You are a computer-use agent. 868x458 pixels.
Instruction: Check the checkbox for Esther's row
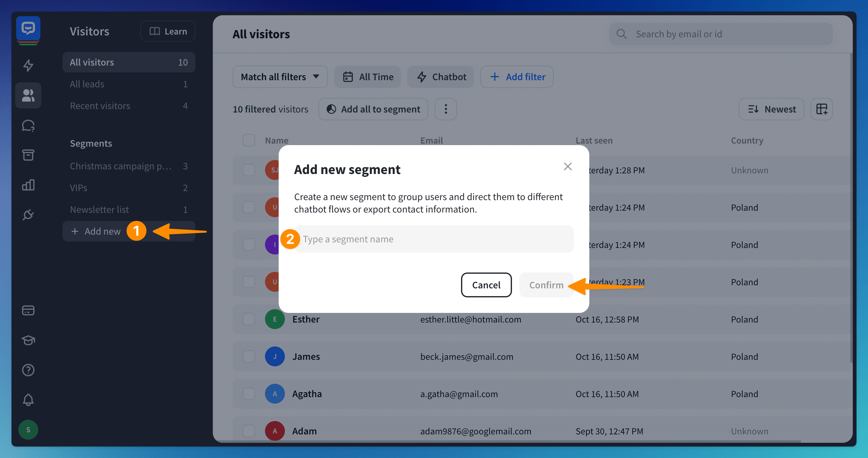[249, 319]
